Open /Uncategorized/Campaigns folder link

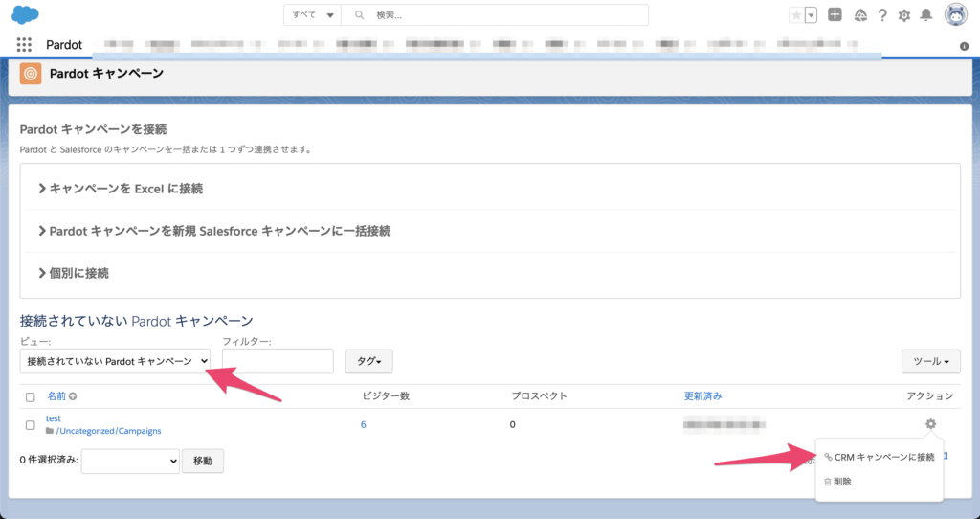click(x=109, y=431)
